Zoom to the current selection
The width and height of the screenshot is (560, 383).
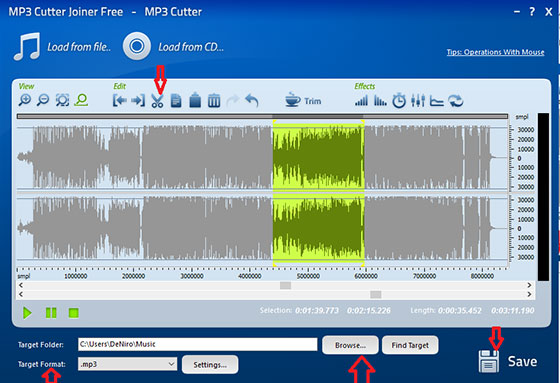[x=81, y=100]
